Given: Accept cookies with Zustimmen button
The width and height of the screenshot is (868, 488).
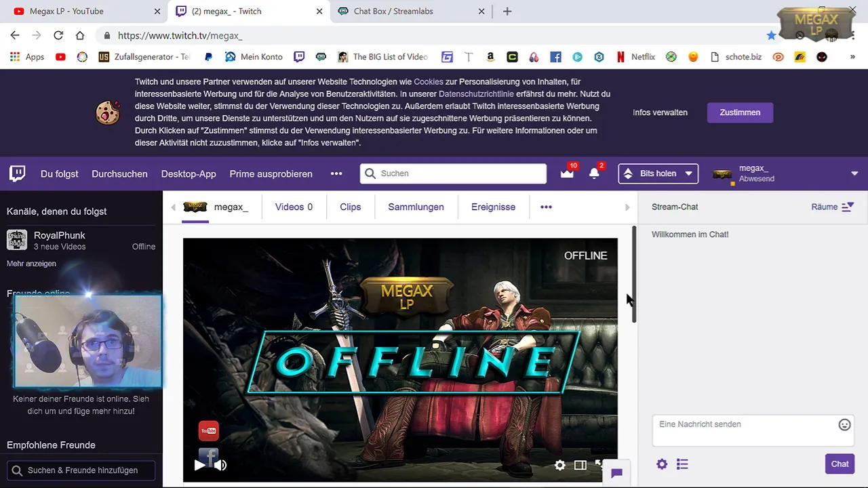Looking at the screenshot, I should click(740, 113).
